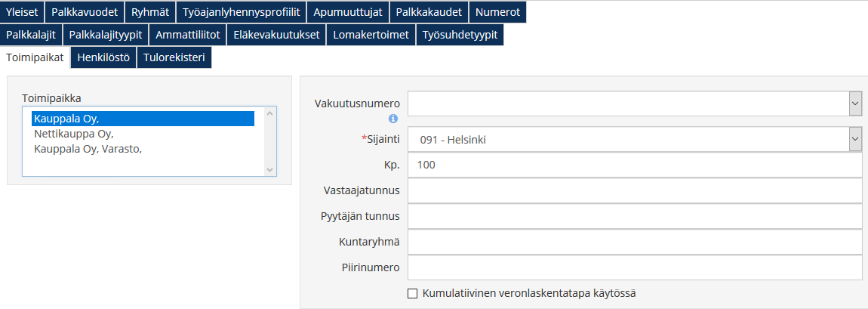Viewport: 868px width, 309px height.
Task: Focus the Vastaajatunnus text field
Action: click(634, 190)
